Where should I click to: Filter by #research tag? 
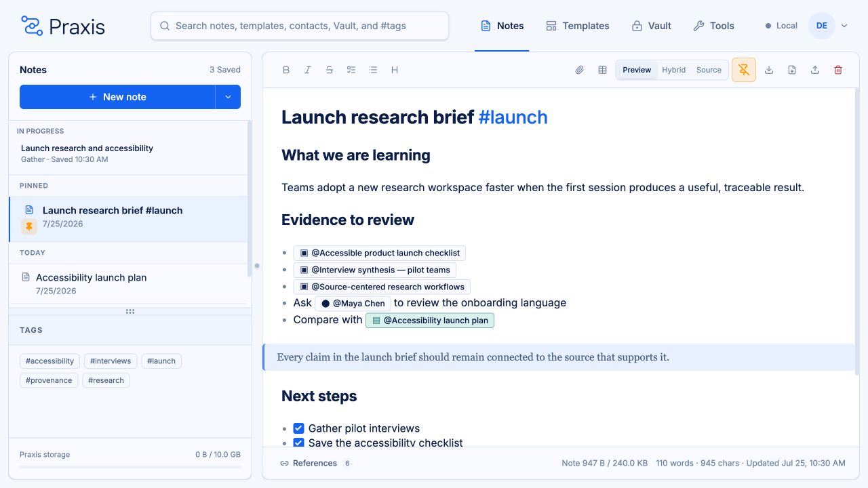click(x=106, y=380)
